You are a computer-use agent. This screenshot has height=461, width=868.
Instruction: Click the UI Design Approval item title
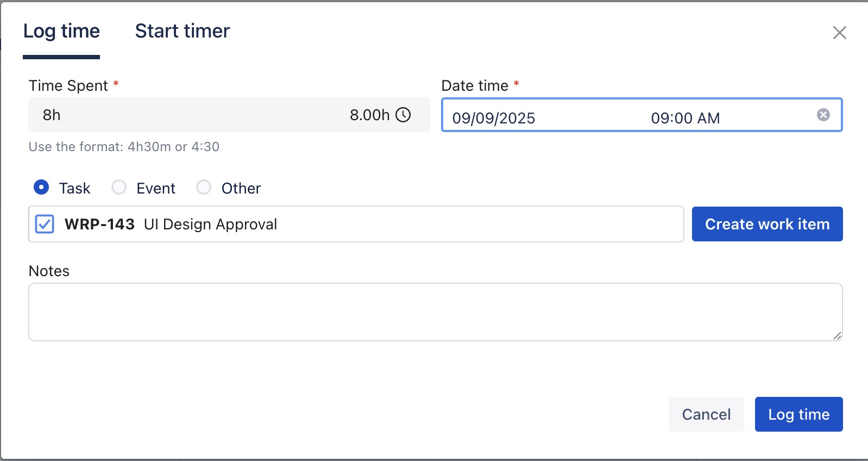coord(210,224)
